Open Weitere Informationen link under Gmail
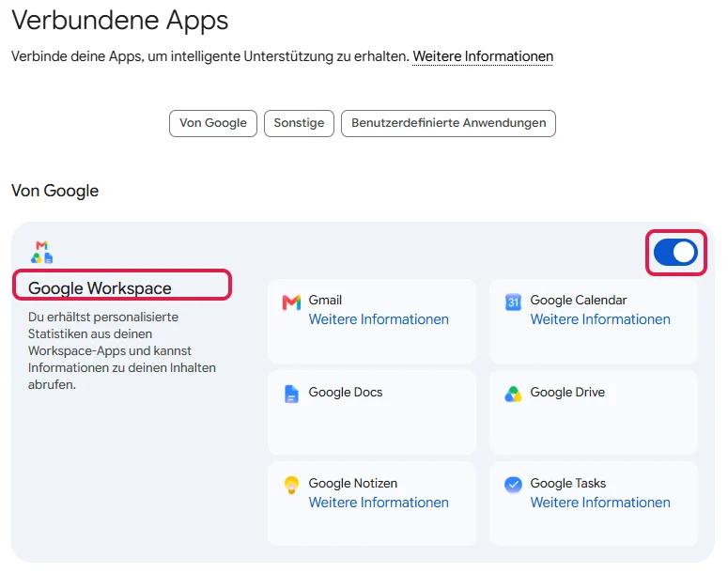This screenshot has height=573, width=728. pyautogui.click(x=379, y=319)
